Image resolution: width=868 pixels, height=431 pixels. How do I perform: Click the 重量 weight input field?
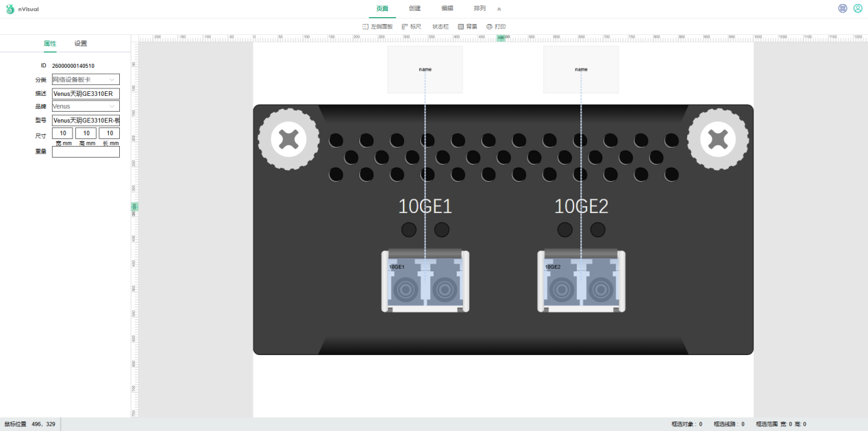(x=86, y=152)
